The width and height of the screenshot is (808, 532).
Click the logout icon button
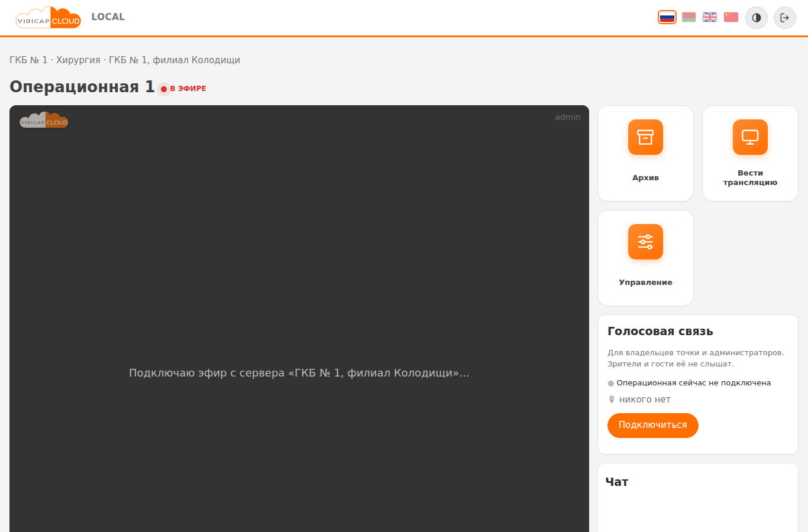point(785,18)
